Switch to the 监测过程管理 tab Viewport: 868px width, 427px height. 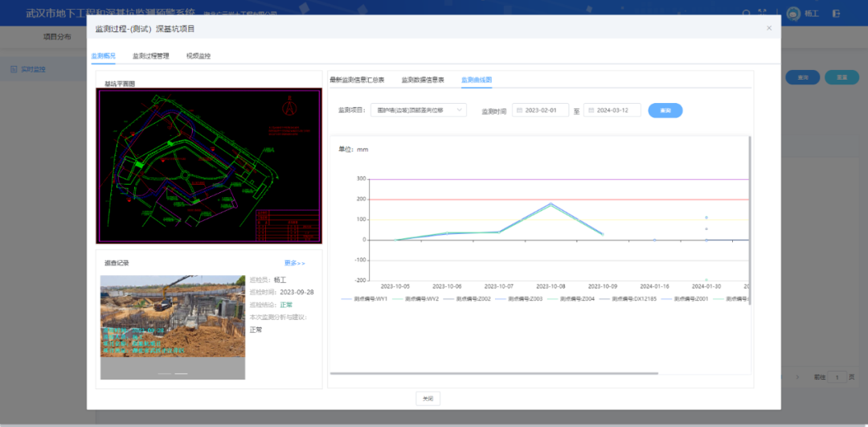[x=151, y=56]
